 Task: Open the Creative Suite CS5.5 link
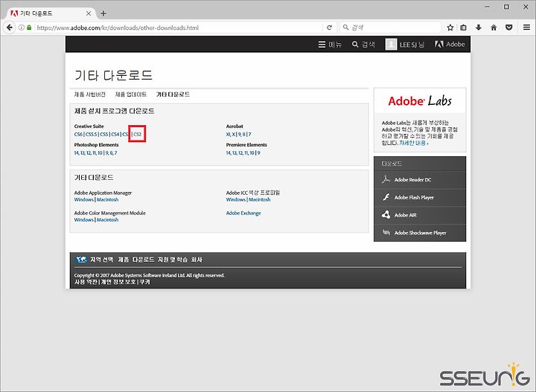[x=91, y=134]
